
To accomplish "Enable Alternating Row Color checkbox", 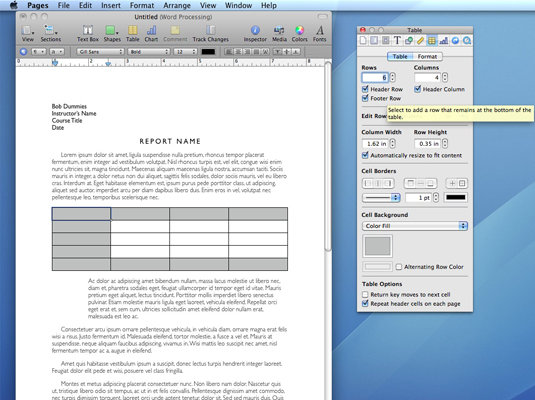I will (399, 267).
